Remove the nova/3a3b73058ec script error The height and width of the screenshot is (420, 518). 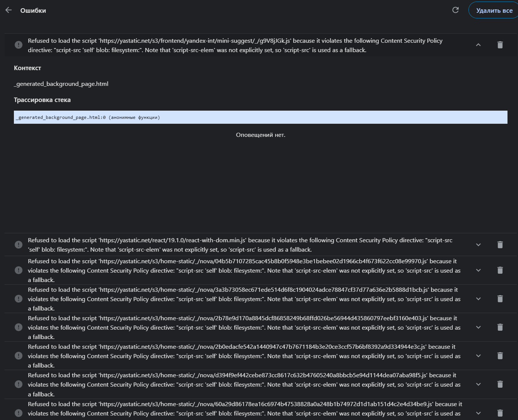(500, 299)
